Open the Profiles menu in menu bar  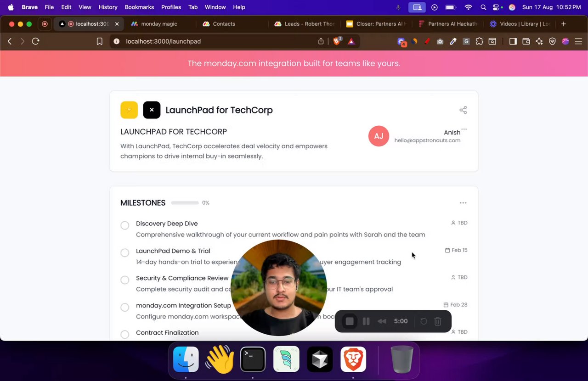pyautogui.click(x=171, y=7)
